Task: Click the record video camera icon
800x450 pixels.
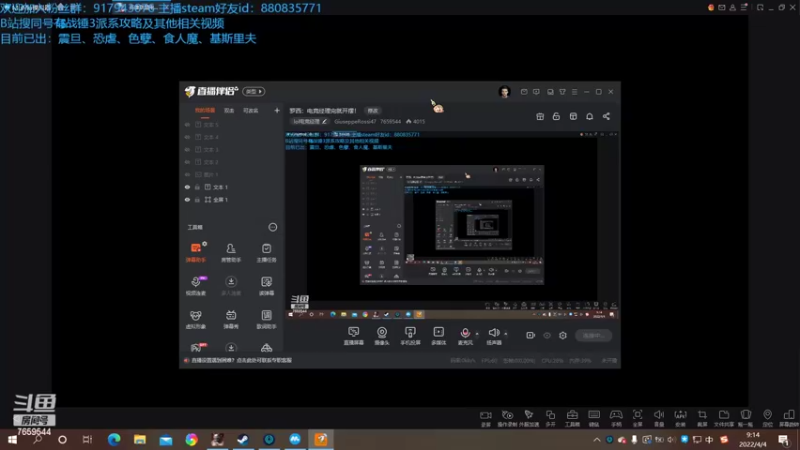Action: 531,336
